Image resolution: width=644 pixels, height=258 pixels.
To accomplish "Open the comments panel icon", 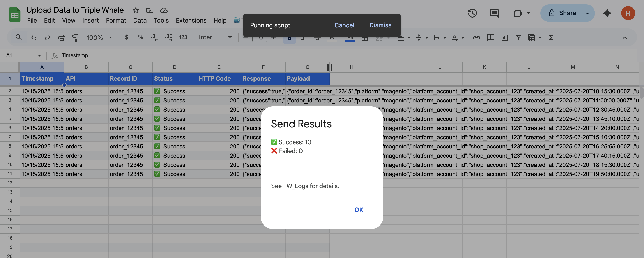I will coord(494,13).
